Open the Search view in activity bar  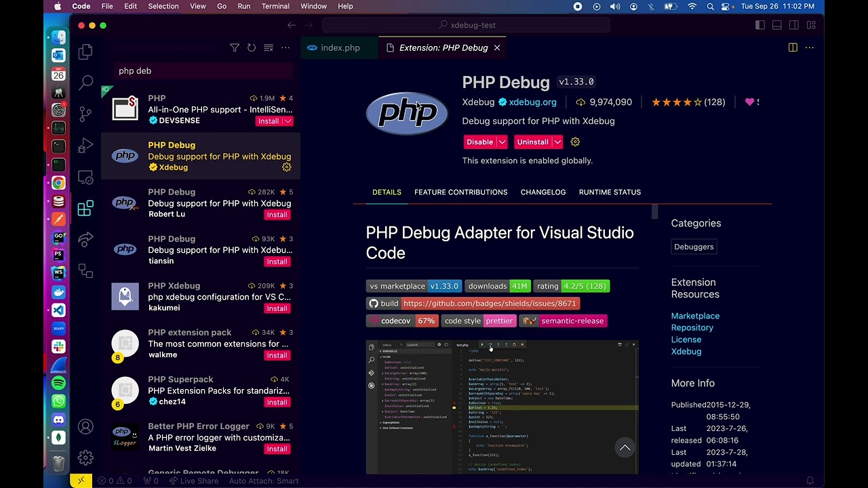tap(85, 83)
